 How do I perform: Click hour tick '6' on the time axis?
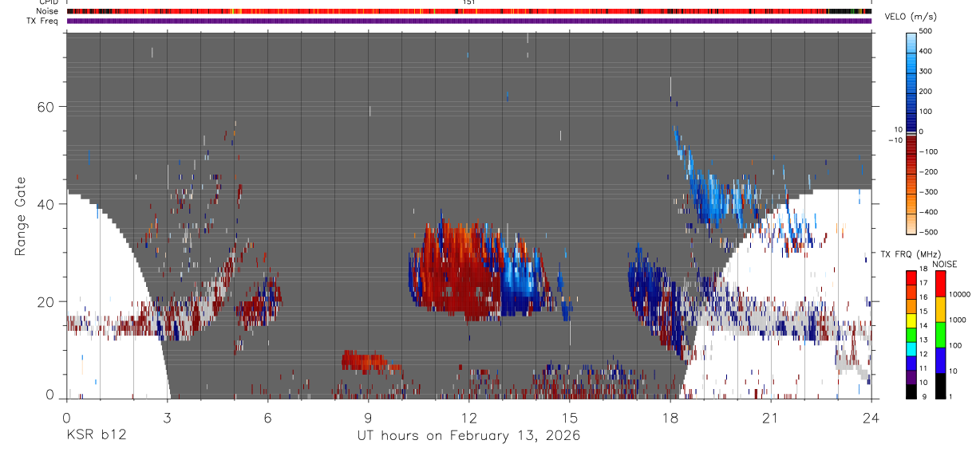click(x=268, y=417)
